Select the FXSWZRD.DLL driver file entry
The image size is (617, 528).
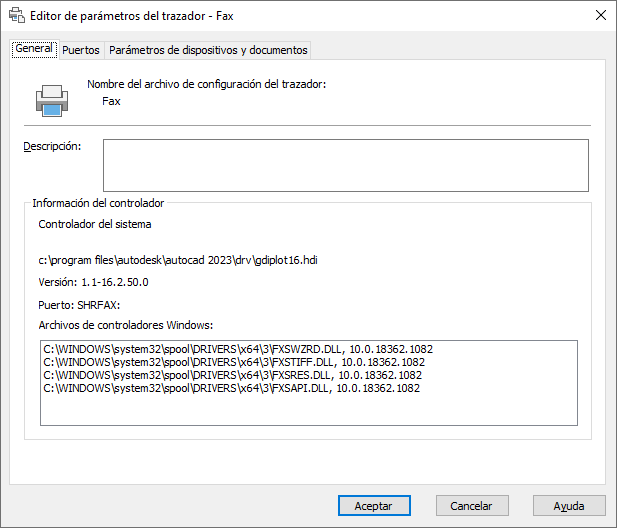coord(238,349)
